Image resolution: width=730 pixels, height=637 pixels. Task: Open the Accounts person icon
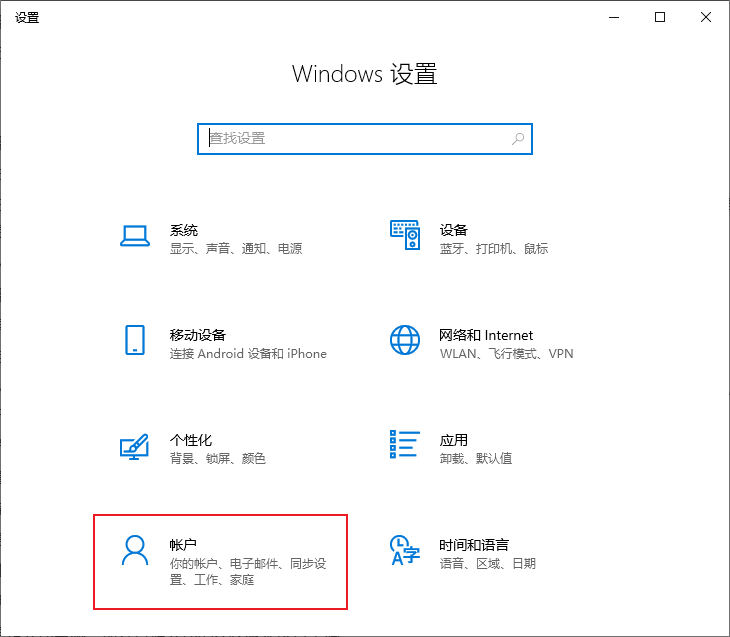click(135, 550)
